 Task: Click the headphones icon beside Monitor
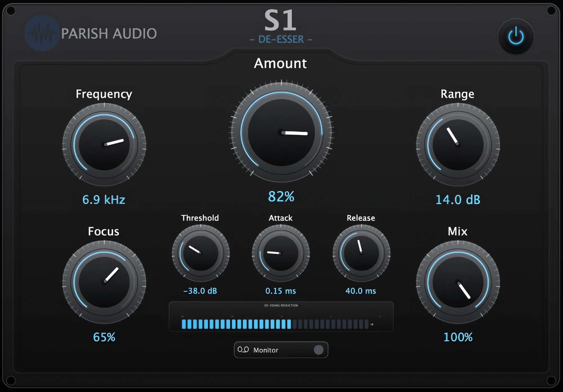(243, 349)
